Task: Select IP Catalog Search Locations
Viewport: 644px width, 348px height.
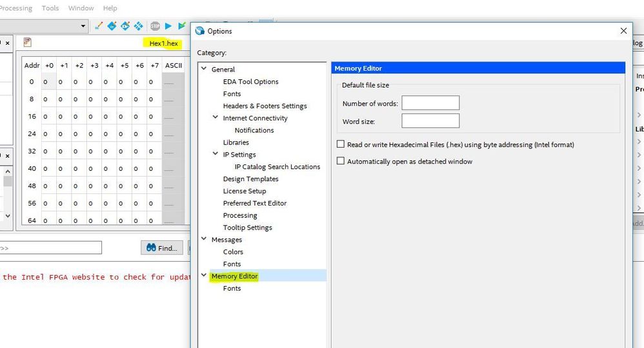Action: pos(277,167)
